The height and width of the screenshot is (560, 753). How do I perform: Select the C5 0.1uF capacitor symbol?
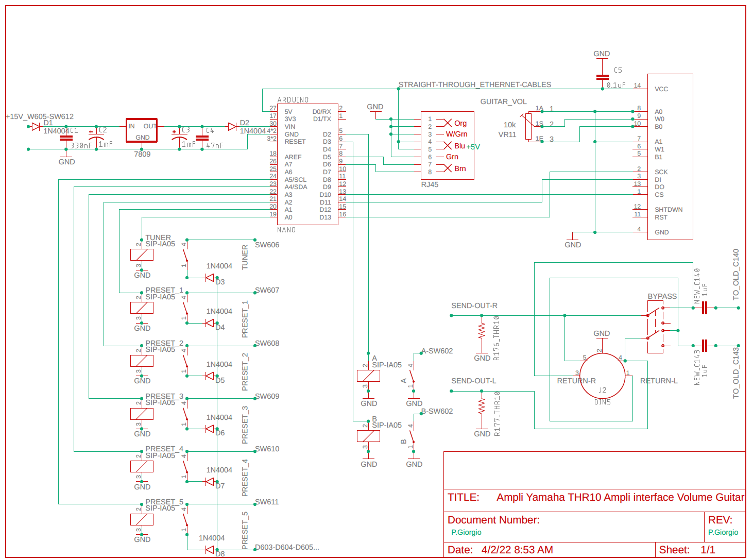click(x=602, y=77)
